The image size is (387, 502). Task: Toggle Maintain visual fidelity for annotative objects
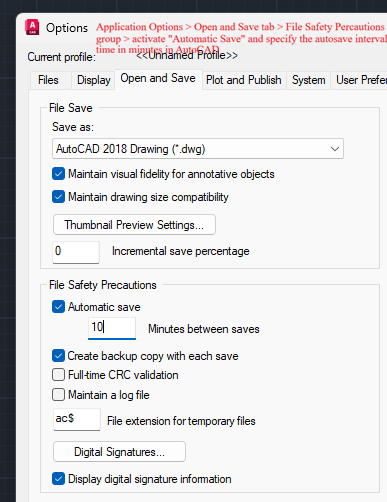point(58,174)
